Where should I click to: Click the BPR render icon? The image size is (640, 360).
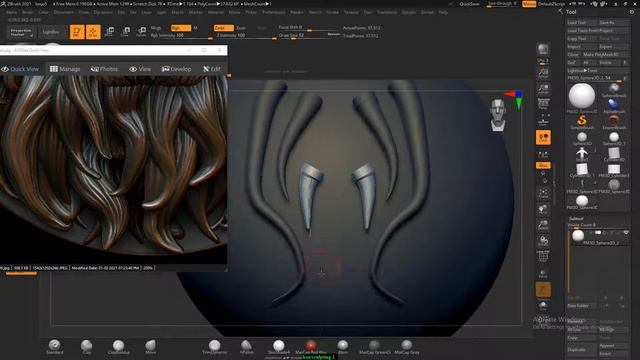pyautogui.click(x=543, y=49)
